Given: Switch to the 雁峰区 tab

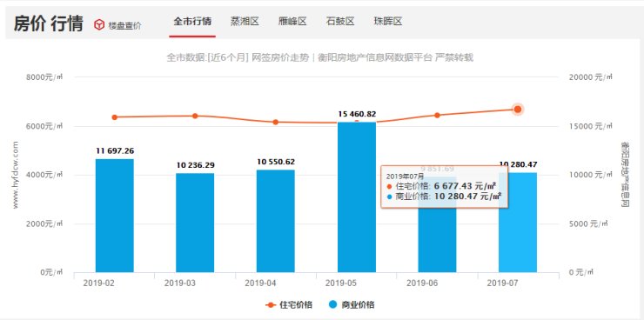Looking at the screenshot, I should click(x=292, y=22).
